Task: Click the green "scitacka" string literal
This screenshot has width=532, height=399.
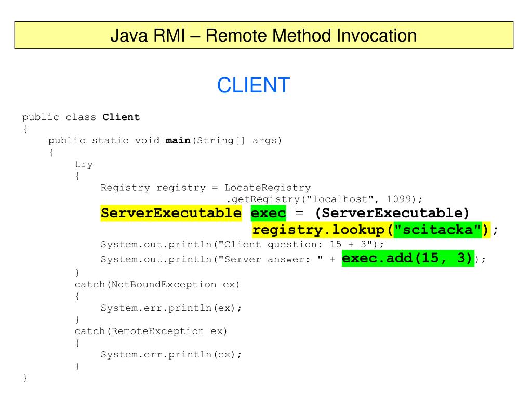Action: 437,230
